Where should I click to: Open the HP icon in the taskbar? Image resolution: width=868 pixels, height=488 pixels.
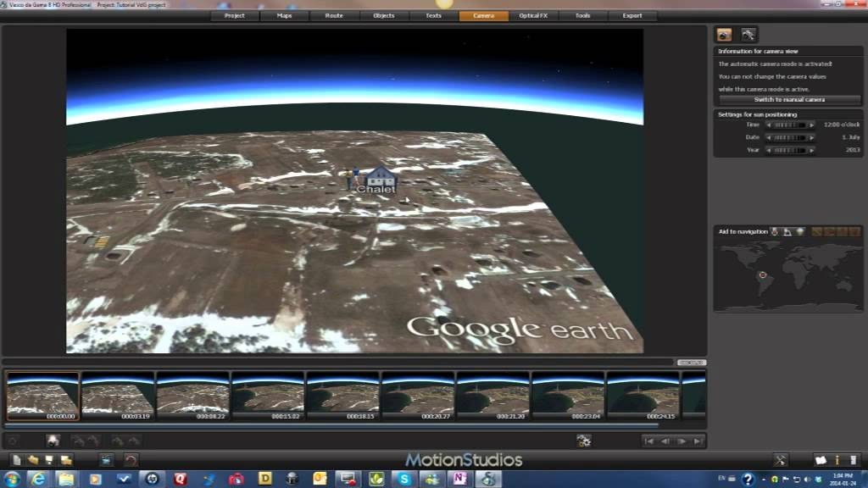pyautogui.click(x=153, y=479)
